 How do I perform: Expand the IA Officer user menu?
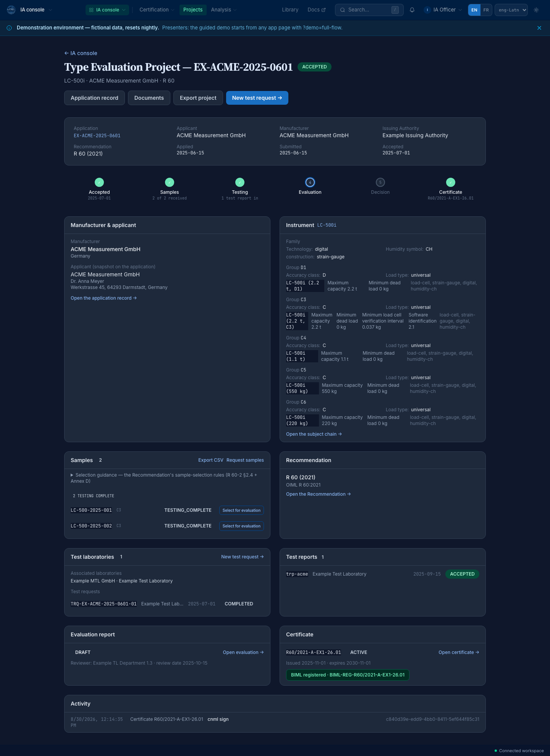[443, 10]
